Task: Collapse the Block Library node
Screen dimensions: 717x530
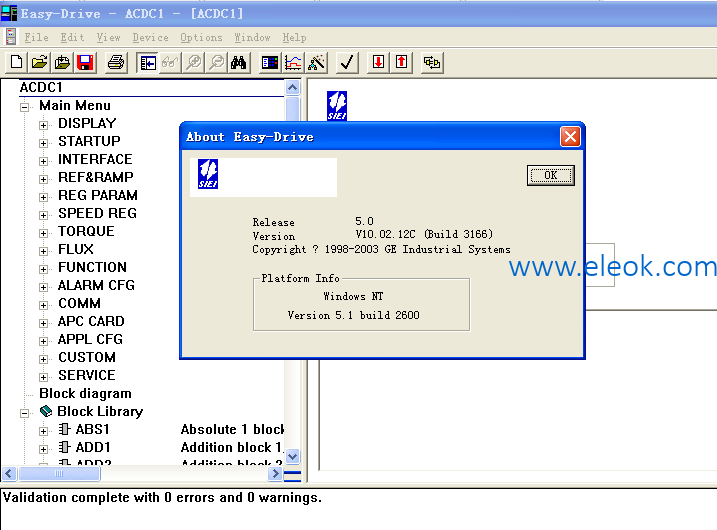Action: (24, 413)
